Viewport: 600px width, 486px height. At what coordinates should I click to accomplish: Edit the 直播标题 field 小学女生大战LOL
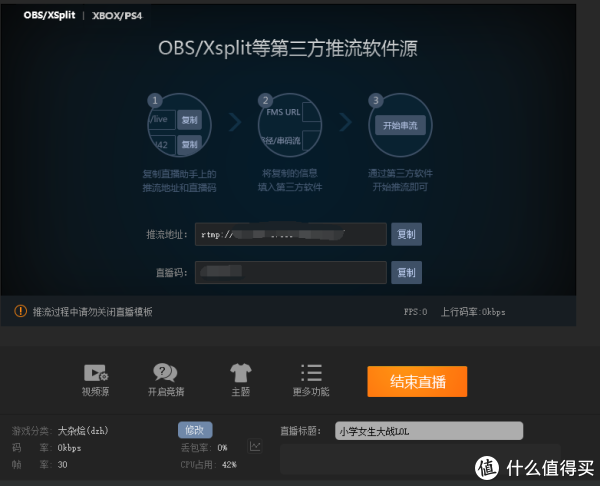tap(429, 431)
